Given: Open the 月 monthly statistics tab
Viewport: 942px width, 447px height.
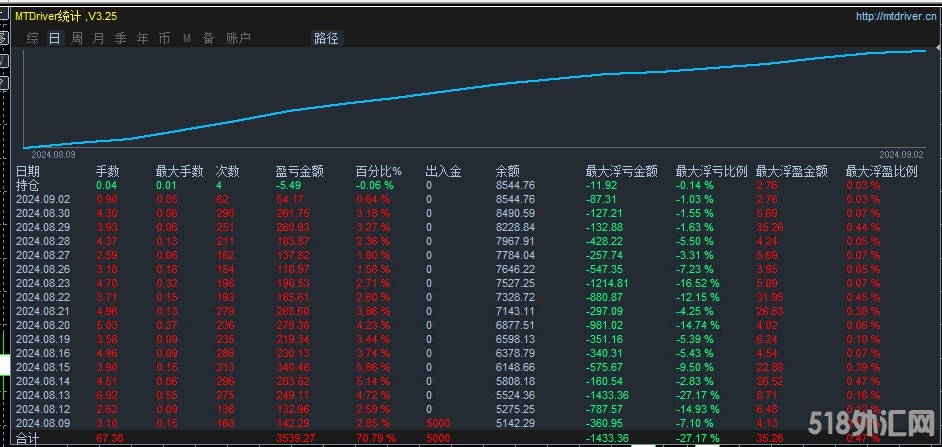Looking at the screenshot, I should click(99, 38).
